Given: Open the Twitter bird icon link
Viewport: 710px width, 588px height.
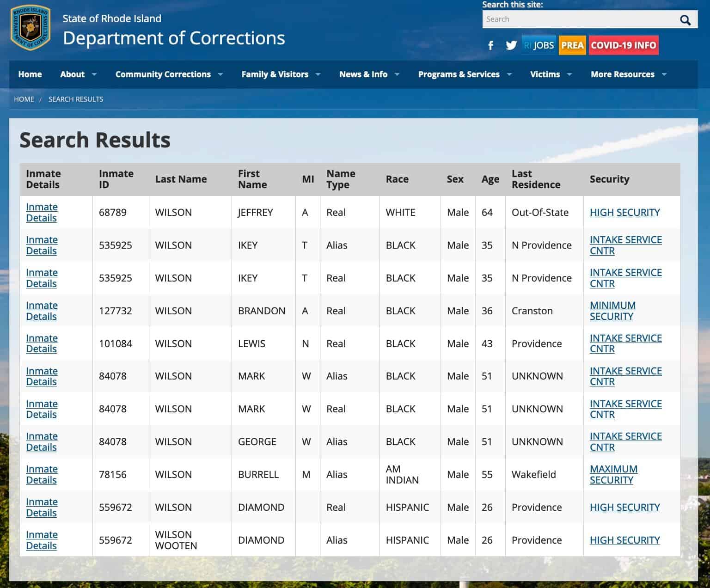Looking at the screenshot, I should (x=511, y=45).
